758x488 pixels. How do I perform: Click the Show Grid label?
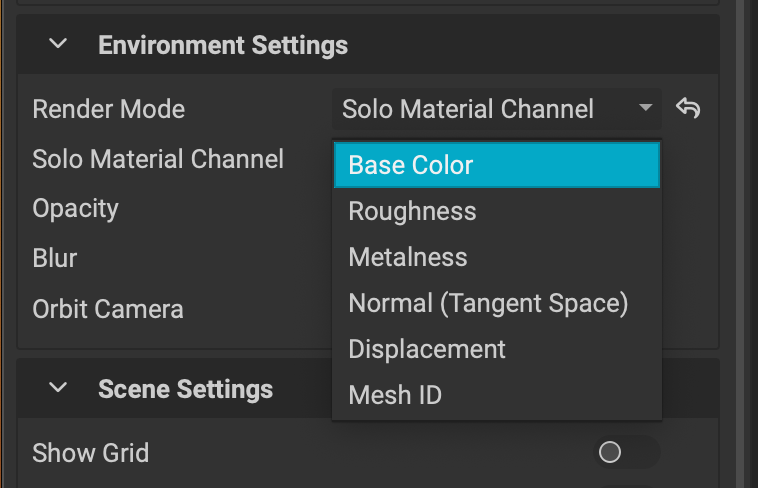(90, 453)
